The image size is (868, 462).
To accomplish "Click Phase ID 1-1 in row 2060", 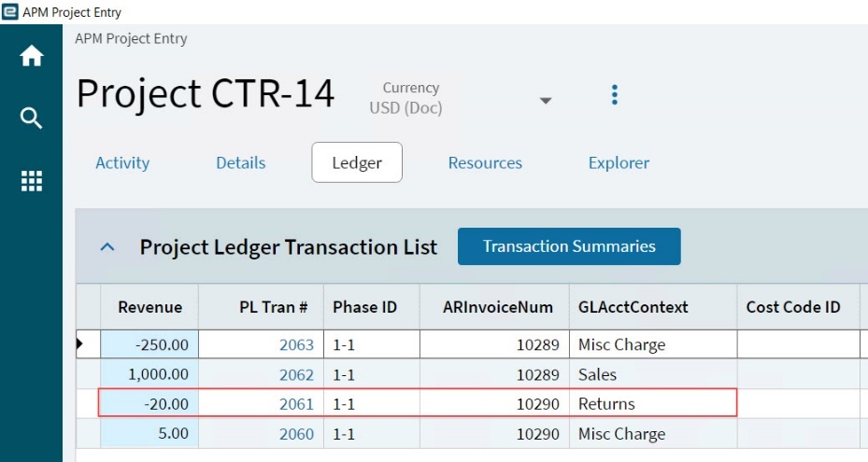I will coord(372,434).
